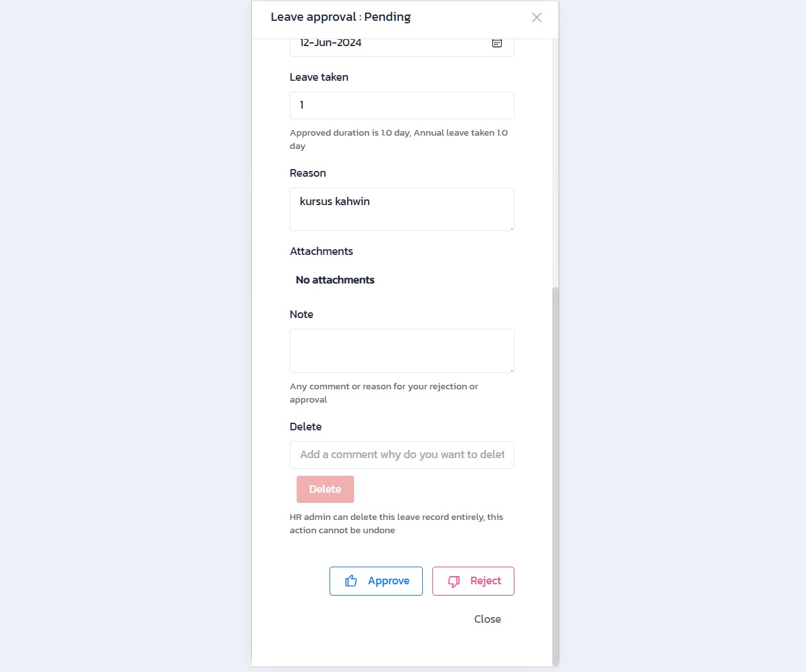
Task: Click the 'Leave approval : Pending' title
Action: click(x=341, y=17)
